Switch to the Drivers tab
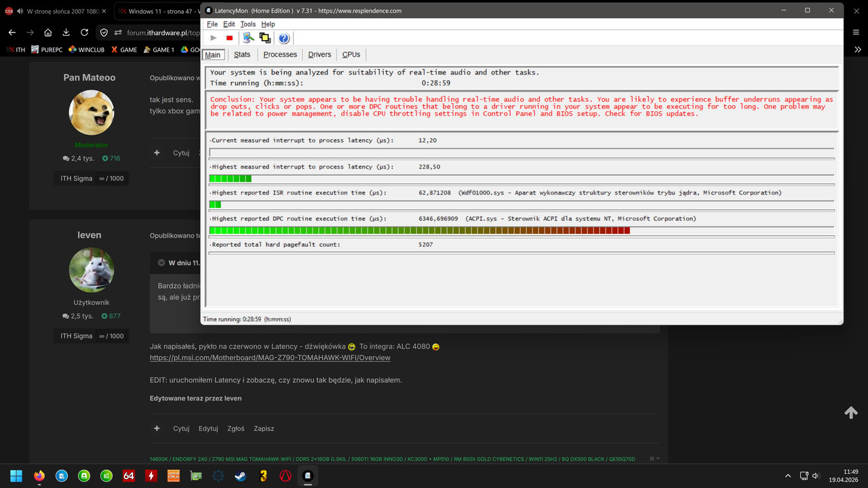 [x=319, y=55]
